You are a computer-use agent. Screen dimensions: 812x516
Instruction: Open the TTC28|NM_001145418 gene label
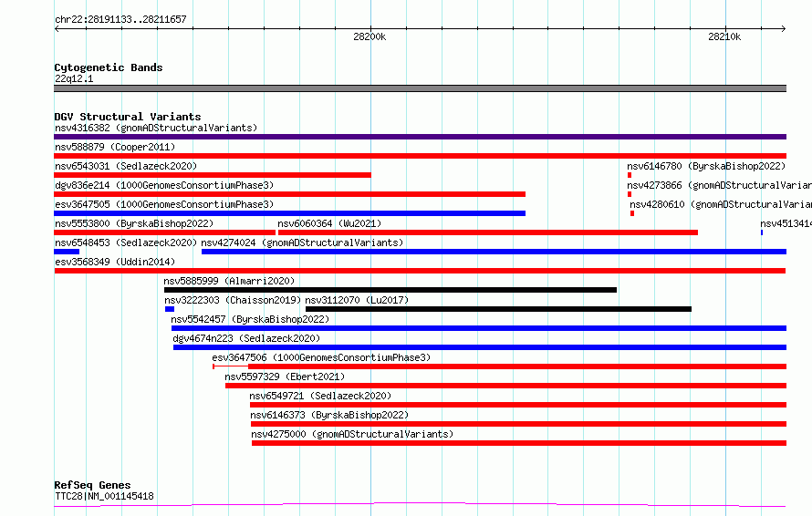point(104,496)
